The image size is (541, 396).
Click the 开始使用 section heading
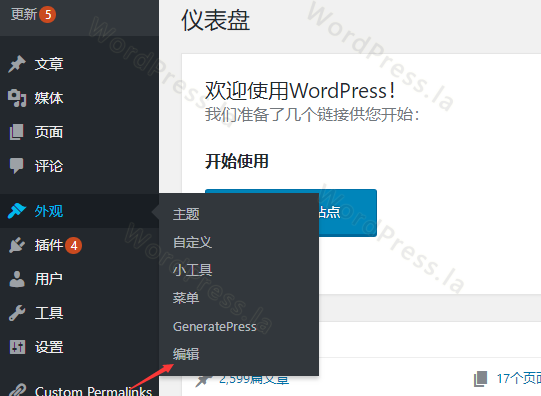point(237,161)
